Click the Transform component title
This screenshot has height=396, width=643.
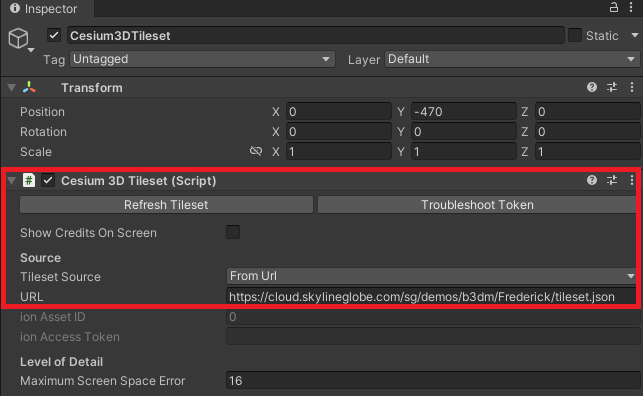click(92, 88)
